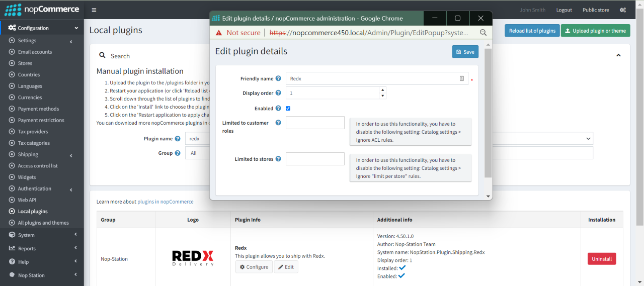Open Stores in sidebar
Image resolution: width=644 pixels, height=286 pixels.
click(25, 63)
